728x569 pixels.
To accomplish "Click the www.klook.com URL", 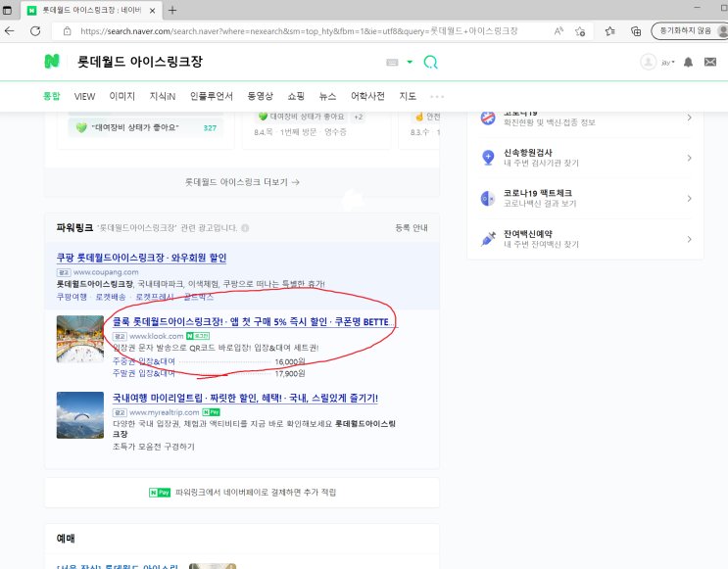I will point(157,336).
